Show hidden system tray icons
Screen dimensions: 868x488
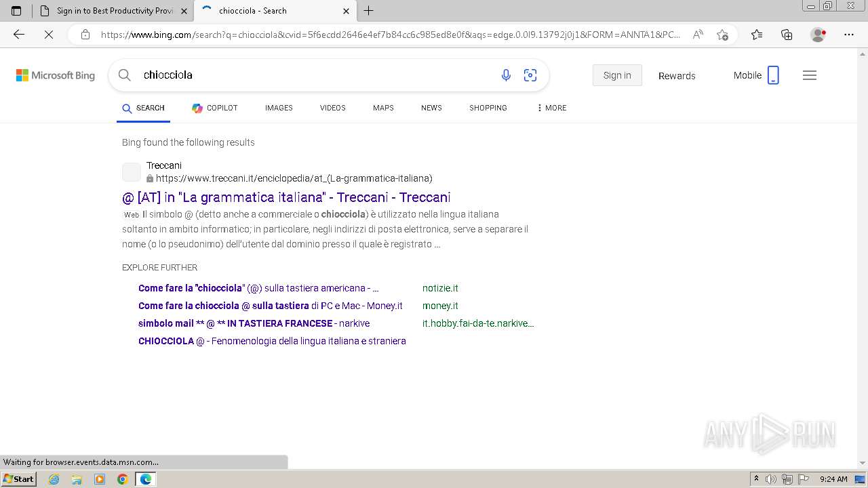756,479
